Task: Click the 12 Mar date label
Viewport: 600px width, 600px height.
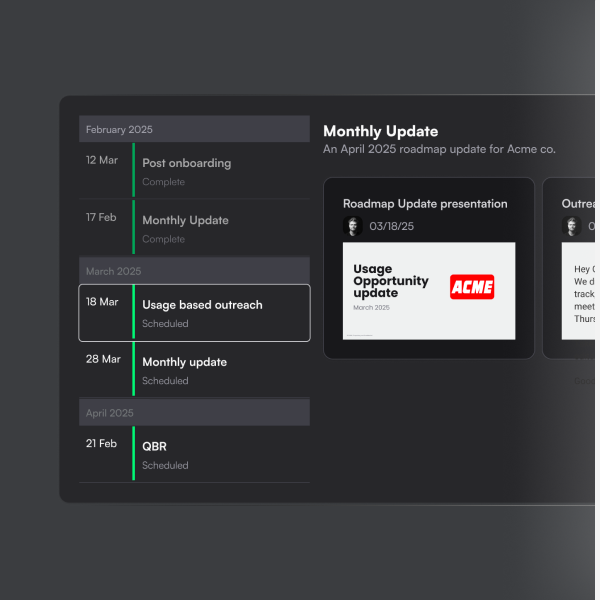Action: click(x=102, y=160)
